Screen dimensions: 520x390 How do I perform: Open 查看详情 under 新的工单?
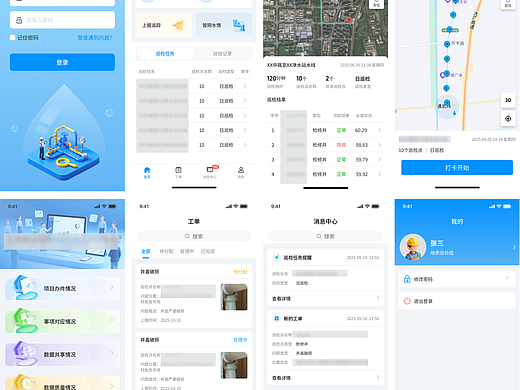click(326, 378)
